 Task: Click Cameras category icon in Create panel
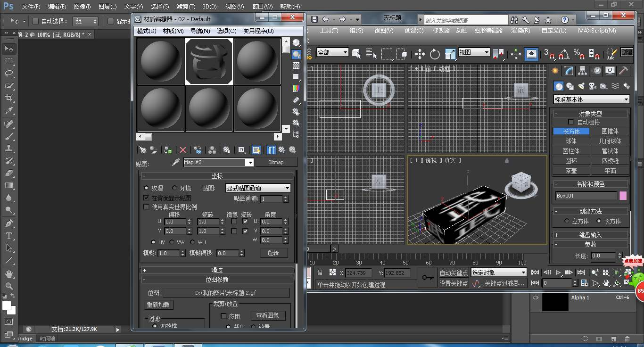click(x=593, y=86)
